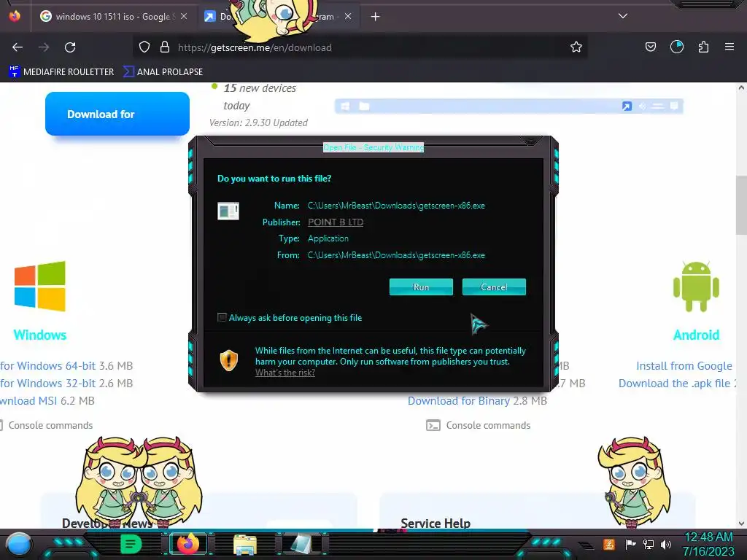The width and height of the screenshot is (747, 560).
Task: Reload the current page
Action: pos(70,47)
